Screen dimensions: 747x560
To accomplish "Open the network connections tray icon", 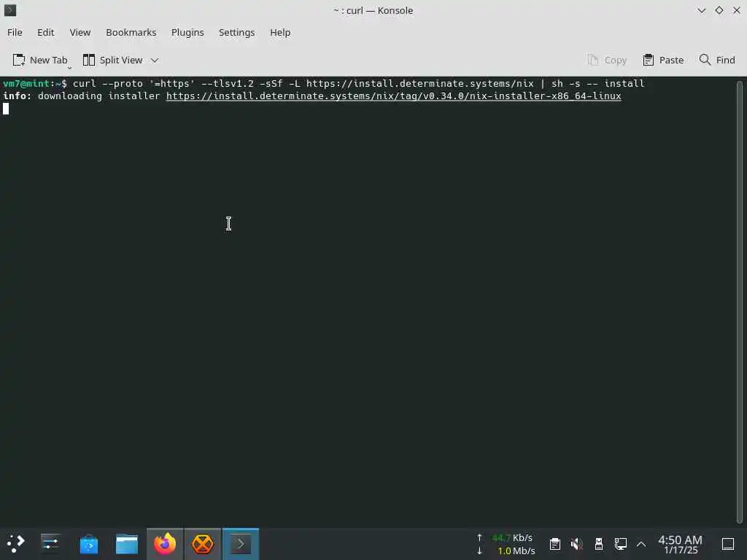I will pos(621,544).
